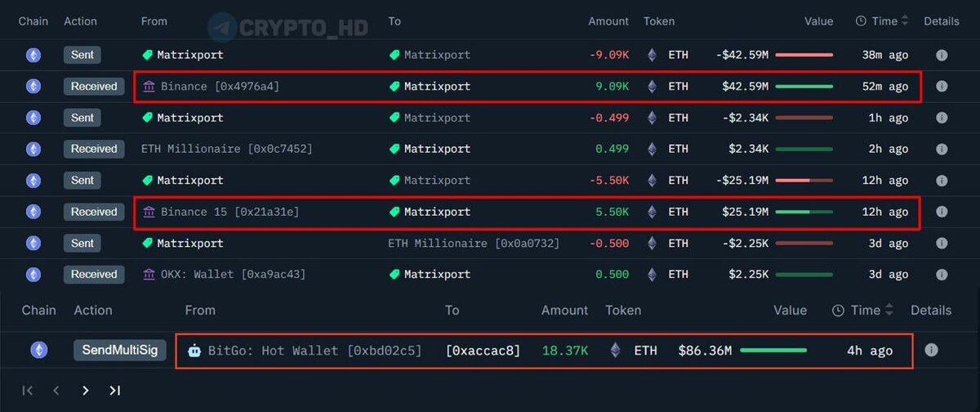980x412 pixels.
Task: Click info icon on -5.50K ETH row
Action: coord(942,180)
